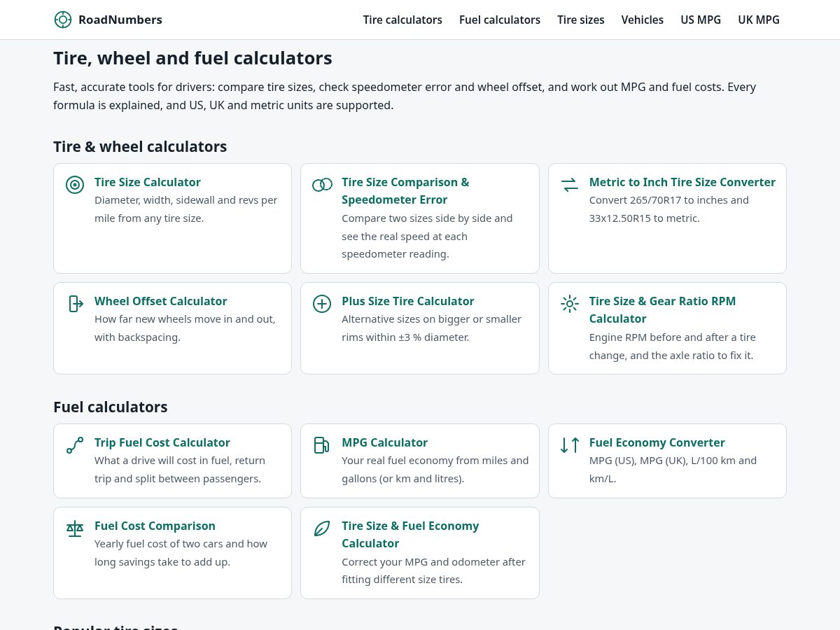Click the 'Fuel calculators' section heading
The width and height of the screenshot is (840, 630).
click(111, 407)
